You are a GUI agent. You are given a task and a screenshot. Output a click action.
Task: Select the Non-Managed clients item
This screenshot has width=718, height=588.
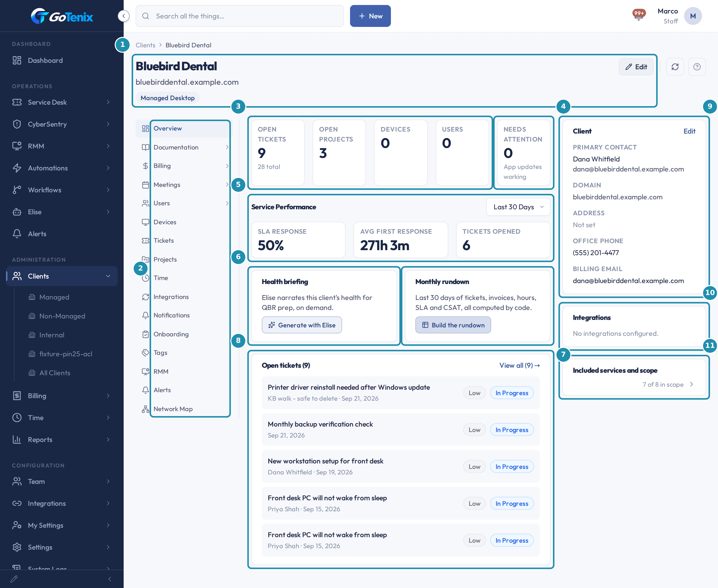62,316
